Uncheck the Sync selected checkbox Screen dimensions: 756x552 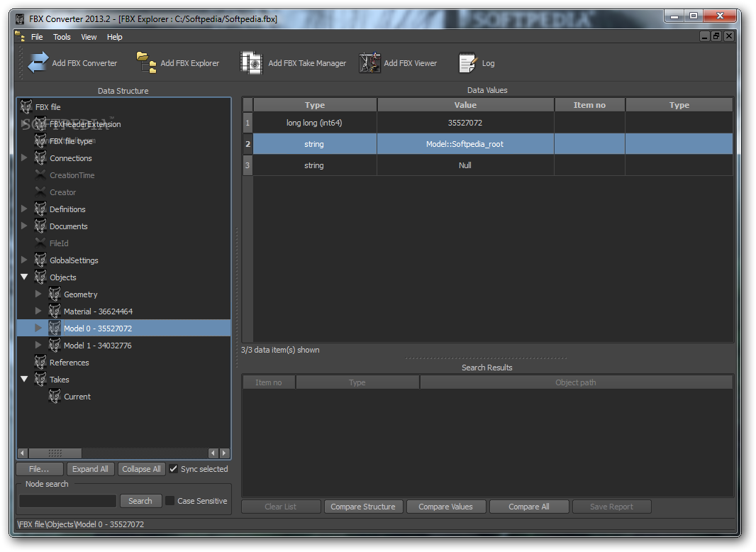[x=174, y=468]
